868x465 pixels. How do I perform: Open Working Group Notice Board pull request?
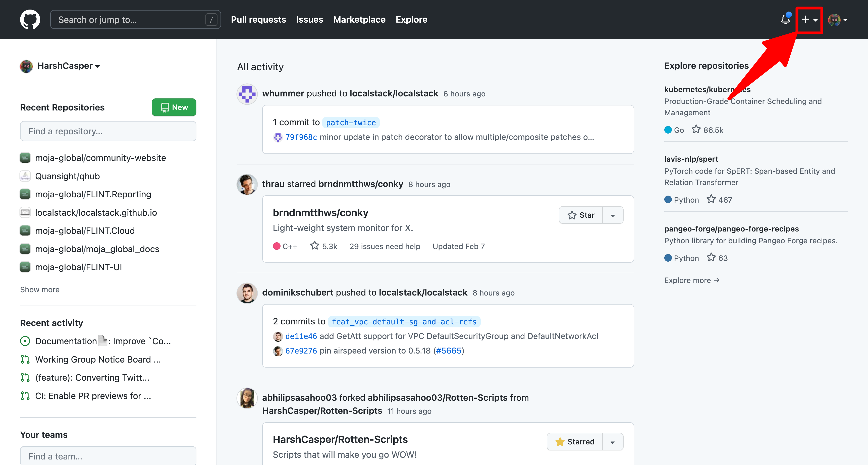click(98, 359)
